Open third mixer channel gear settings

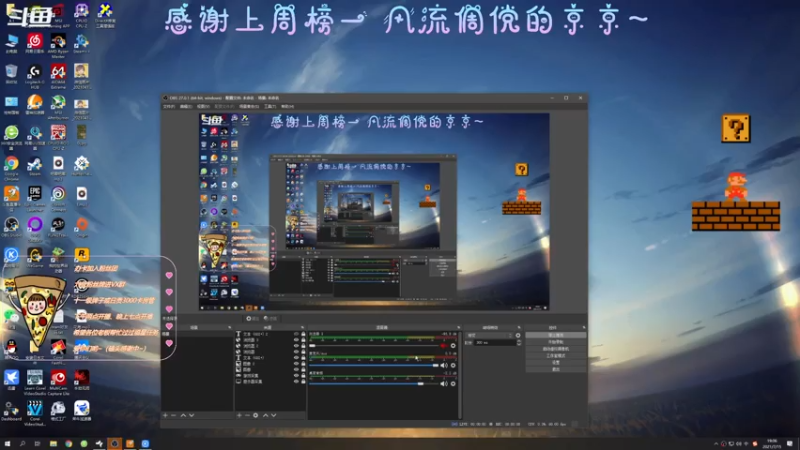(453, 384)
